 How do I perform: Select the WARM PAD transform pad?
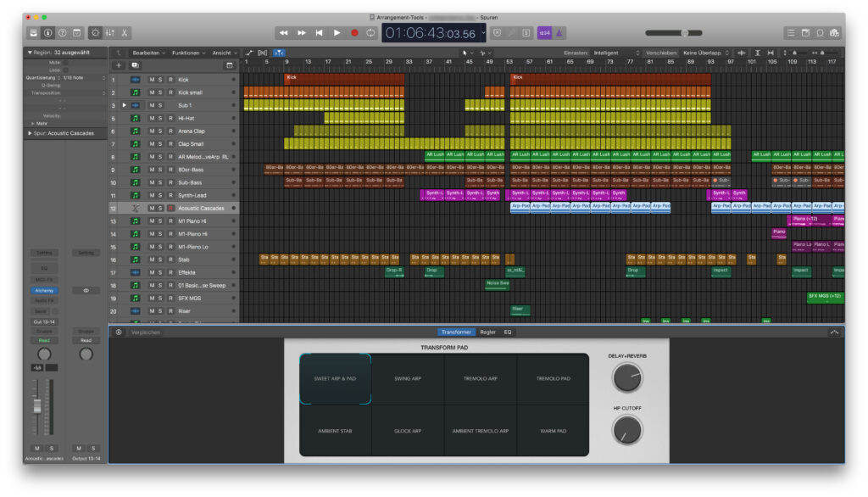(553, 431)
